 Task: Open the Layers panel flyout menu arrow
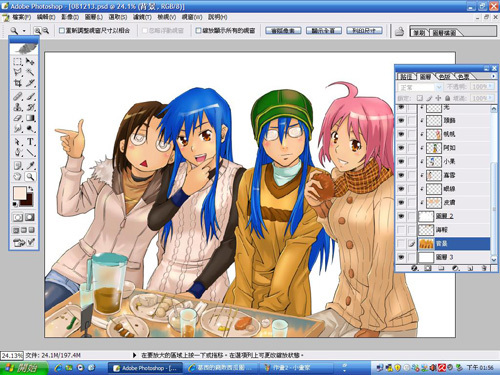pyautogui.click(x=493, y=76)
